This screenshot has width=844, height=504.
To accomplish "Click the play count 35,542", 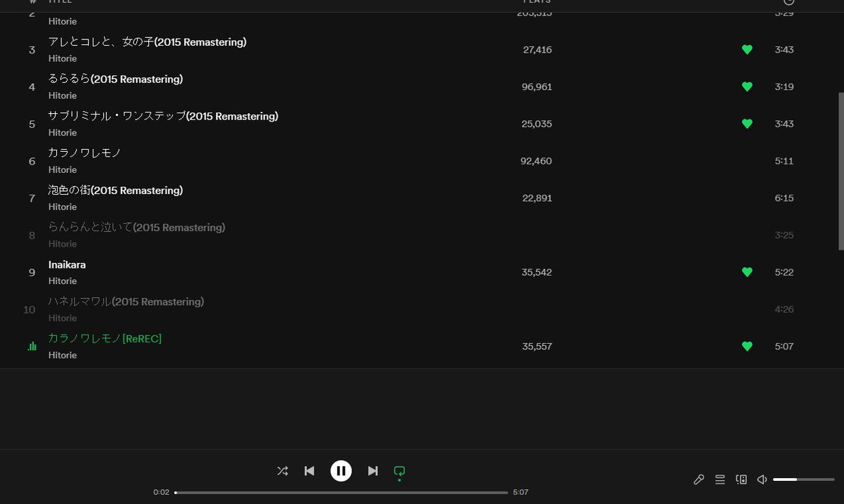I will pyautogui.click(x=537, y=272).
